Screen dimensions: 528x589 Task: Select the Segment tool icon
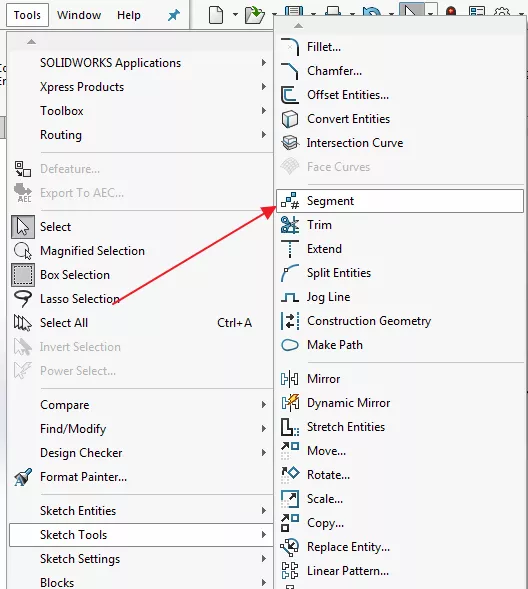tap(290, 201)
